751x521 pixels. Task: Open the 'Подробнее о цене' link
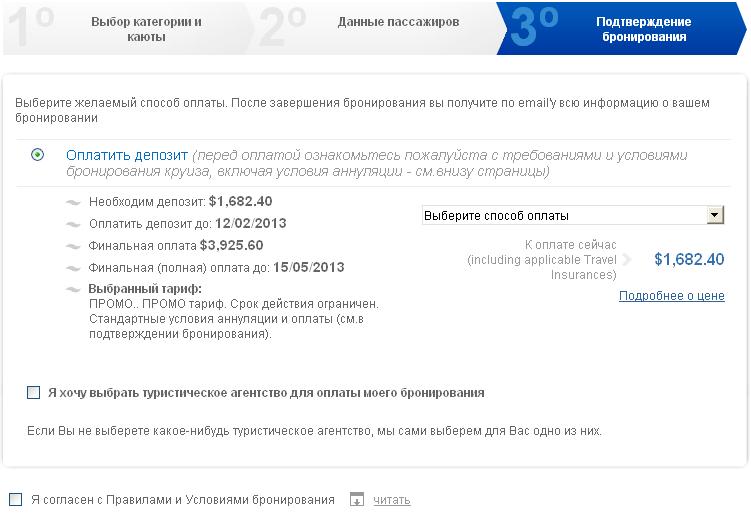tap(671, 296)
